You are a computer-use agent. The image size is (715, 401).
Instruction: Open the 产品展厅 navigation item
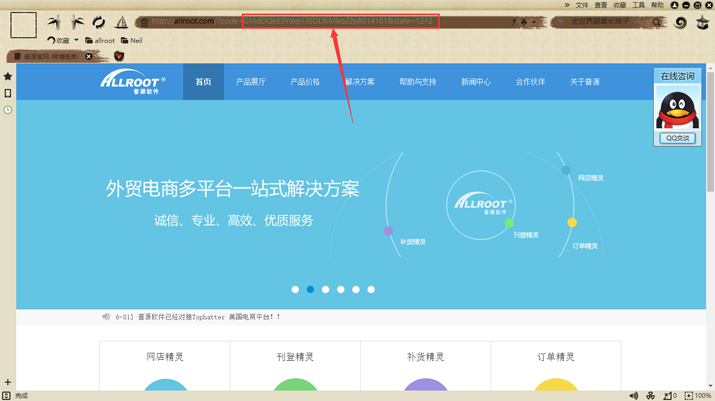[251, 82]
